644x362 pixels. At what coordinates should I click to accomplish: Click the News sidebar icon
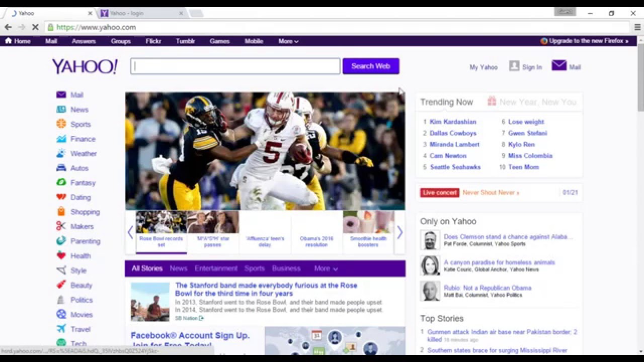pos(61,109)
